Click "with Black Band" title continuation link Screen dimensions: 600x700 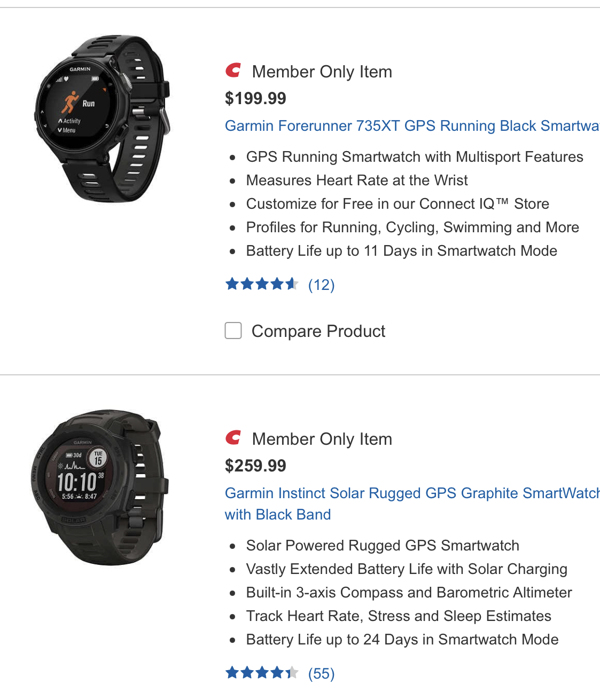[278, 515]
